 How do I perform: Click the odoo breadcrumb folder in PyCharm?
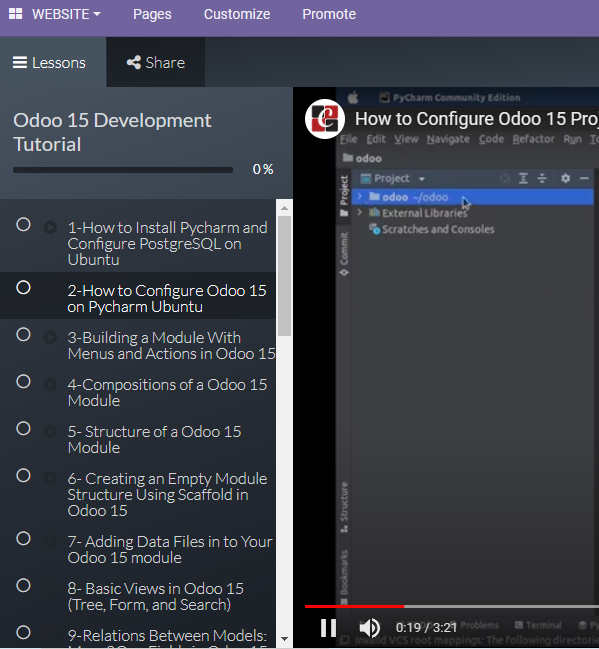362,158
